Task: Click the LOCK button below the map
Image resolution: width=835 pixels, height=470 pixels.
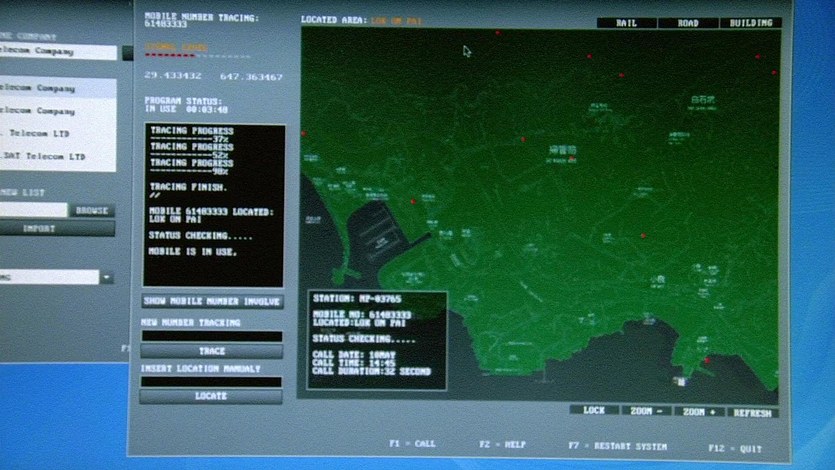Action: coord(593,411)
